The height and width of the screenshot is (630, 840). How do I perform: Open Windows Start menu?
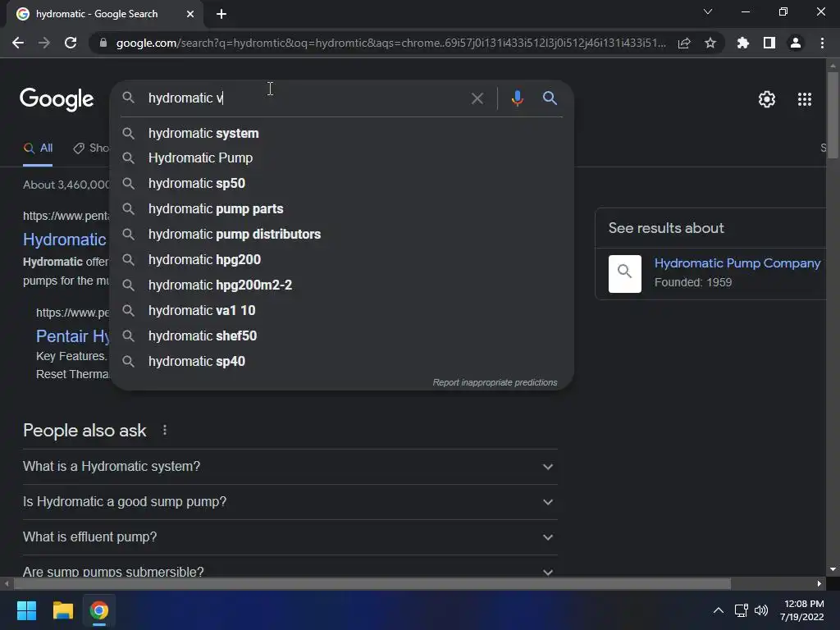[x=26, y=610]
